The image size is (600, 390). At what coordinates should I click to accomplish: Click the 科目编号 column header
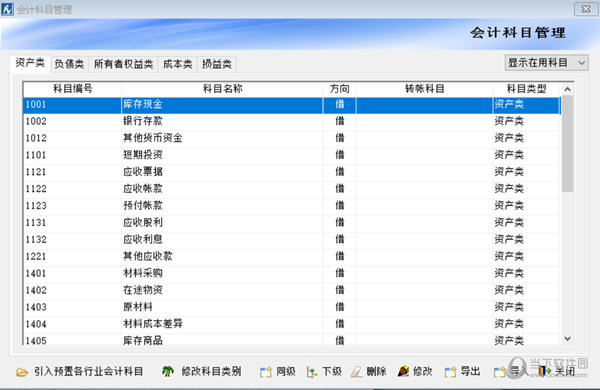click(x=72, y=89)
